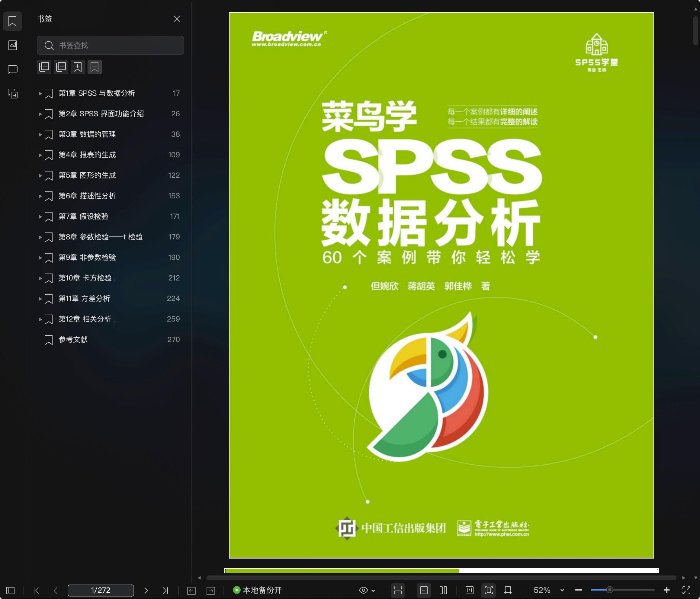The height and width of the screenshot is (599, 700).
Task: Click scroll down arrow at the bottom right
Action: coord(695,578)
